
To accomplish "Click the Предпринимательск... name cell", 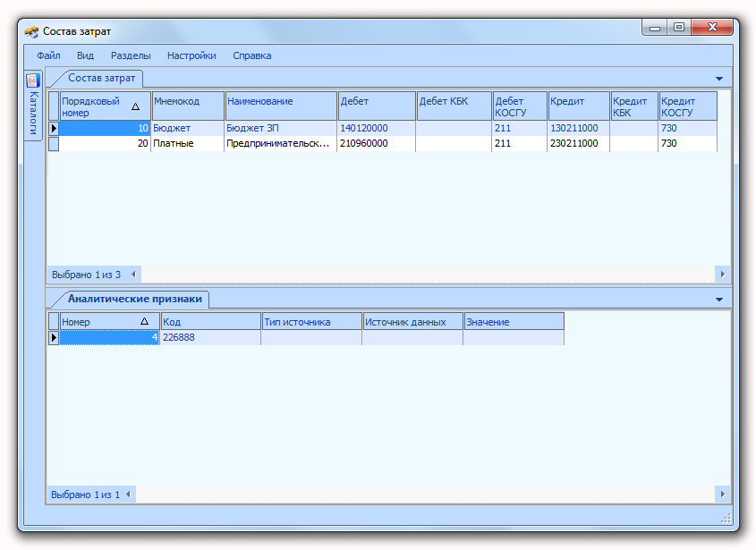I will [x=281, y=144].
